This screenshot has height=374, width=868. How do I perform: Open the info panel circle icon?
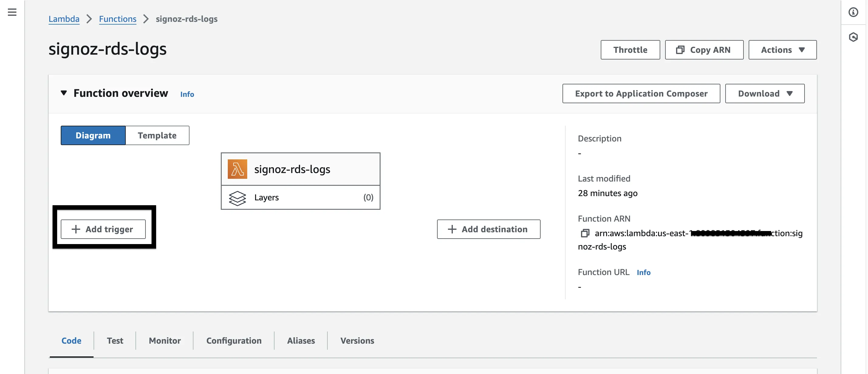coord(853,12)
